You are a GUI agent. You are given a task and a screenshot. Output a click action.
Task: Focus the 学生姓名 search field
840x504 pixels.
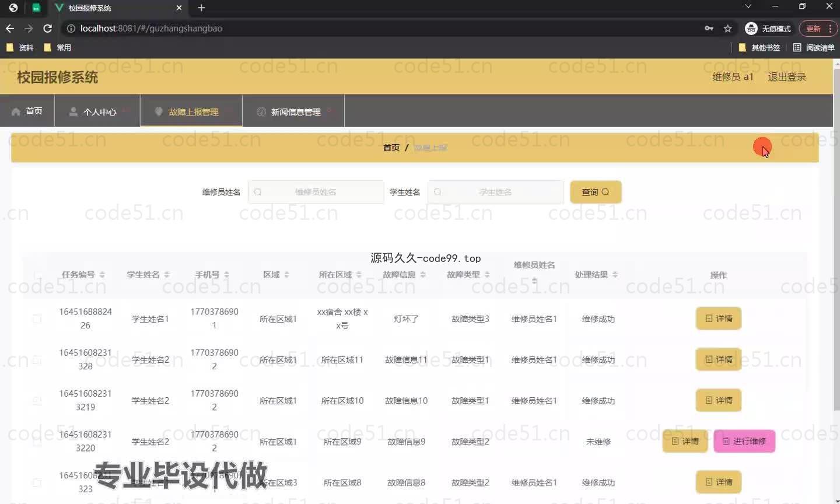tap(495, 192)
